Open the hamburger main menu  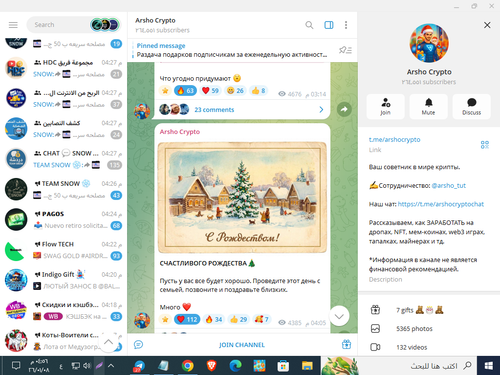pos(13,25)
